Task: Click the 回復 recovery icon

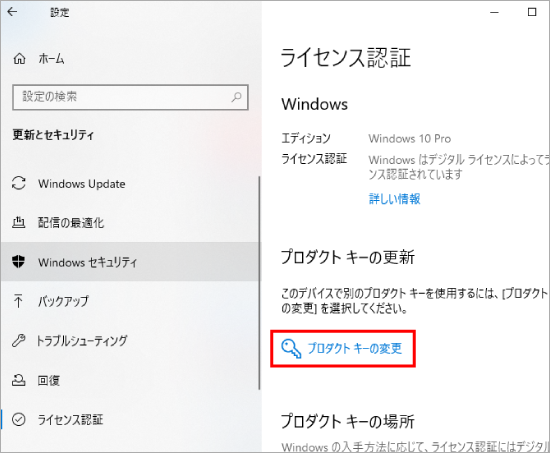Action: tap(19, 380)
